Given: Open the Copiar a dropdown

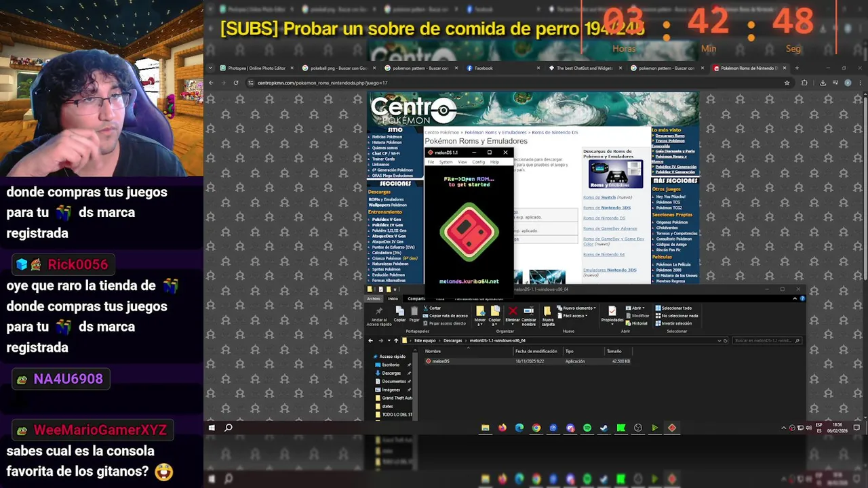Looking at the screenshot, I should 495,315.
